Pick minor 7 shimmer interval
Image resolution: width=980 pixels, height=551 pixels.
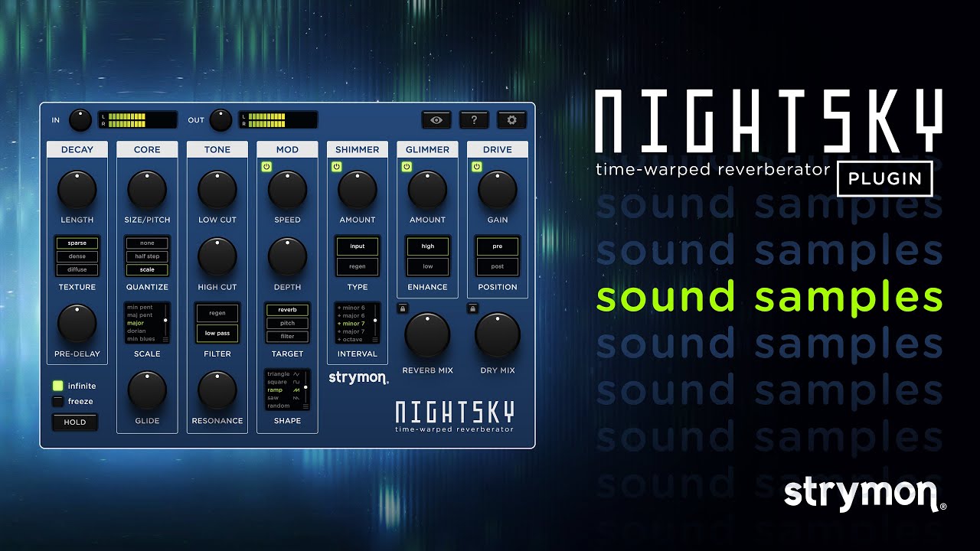351,324
